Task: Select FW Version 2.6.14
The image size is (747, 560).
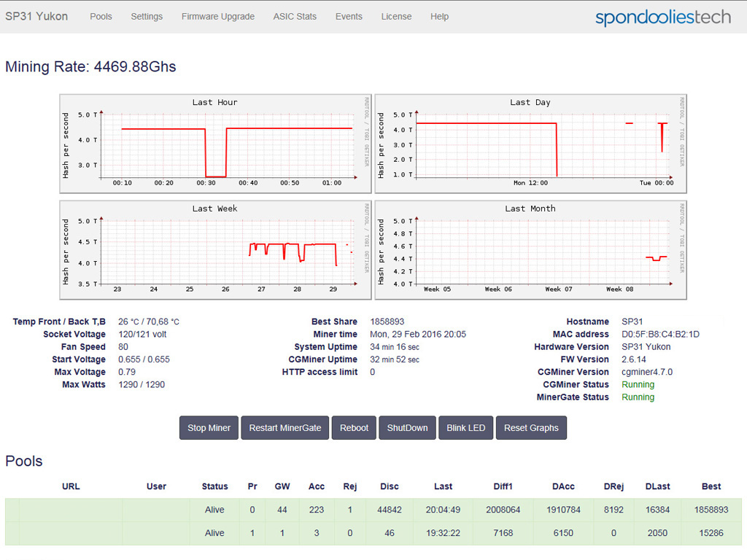Action: 634,359
